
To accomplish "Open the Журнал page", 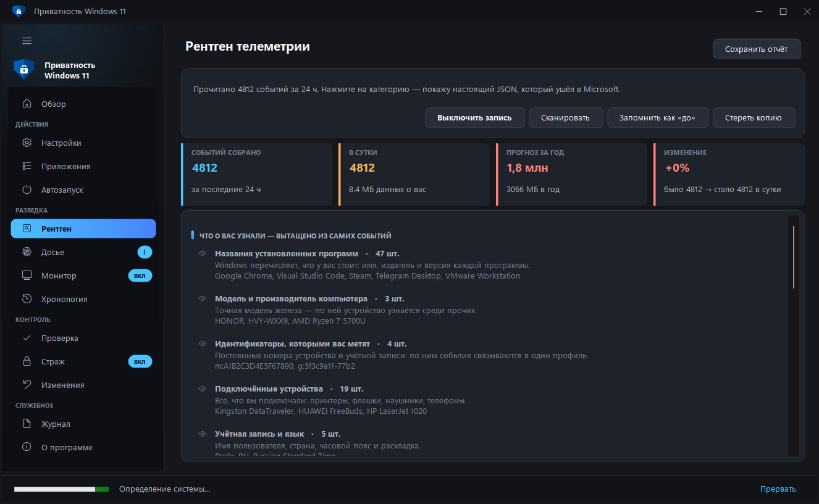I will click(83, 424).
